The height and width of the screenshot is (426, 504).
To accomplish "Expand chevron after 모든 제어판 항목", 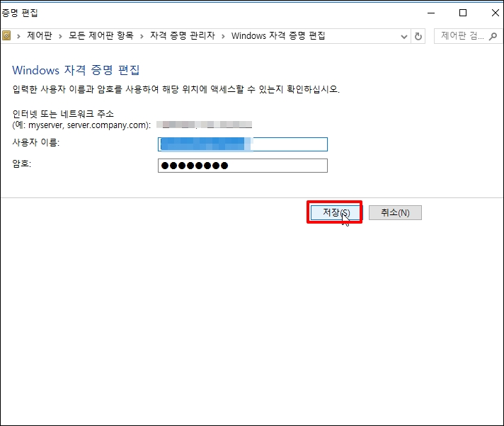I will pyautogui.click(x=142, y=36).
